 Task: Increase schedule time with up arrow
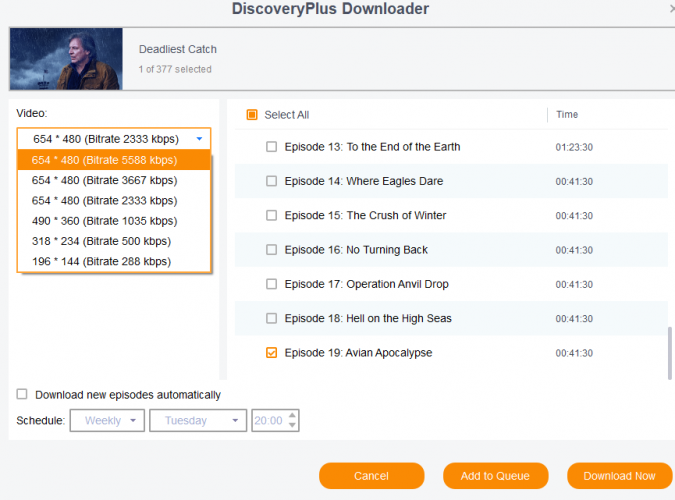pos(292,416)
